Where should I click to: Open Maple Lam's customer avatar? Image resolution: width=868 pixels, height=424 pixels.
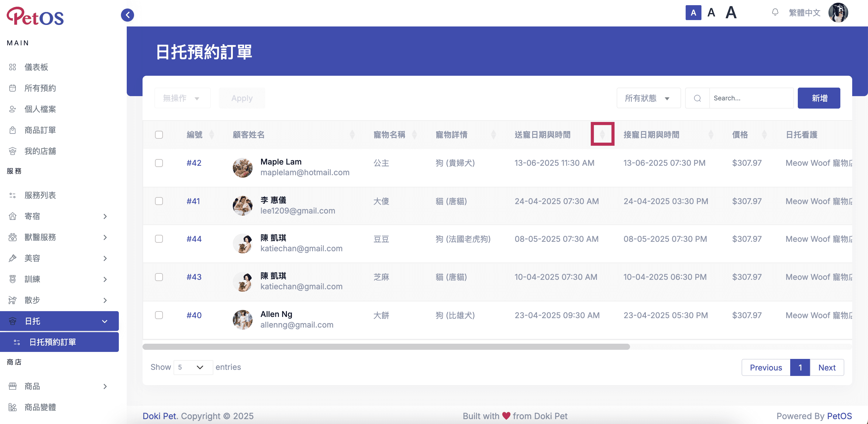point(242,167)
